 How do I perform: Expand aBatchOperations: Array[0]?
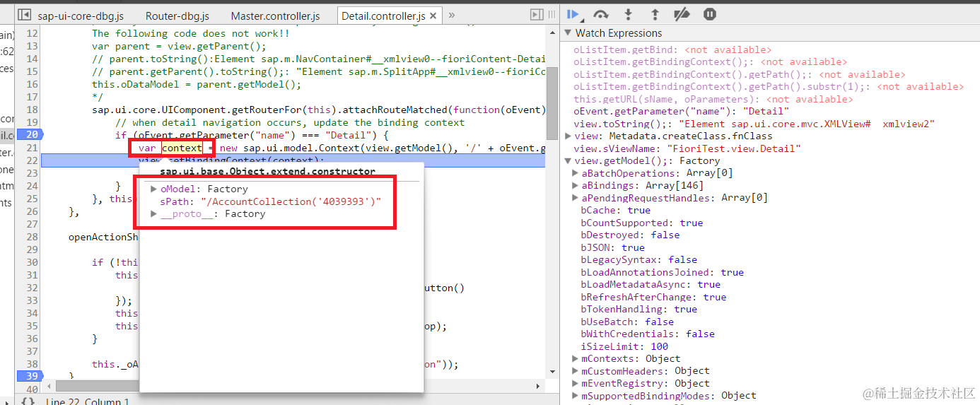coord(576,173)
